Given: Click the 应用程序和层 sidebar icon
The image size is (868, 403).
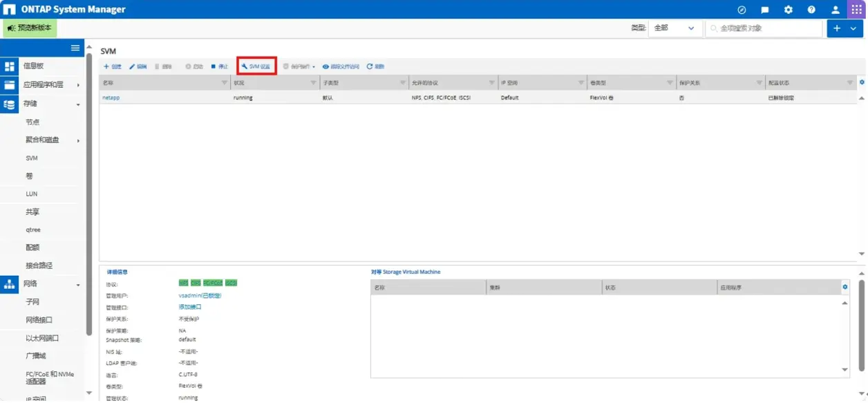Looking at the screenshot, I should point(10,85).
